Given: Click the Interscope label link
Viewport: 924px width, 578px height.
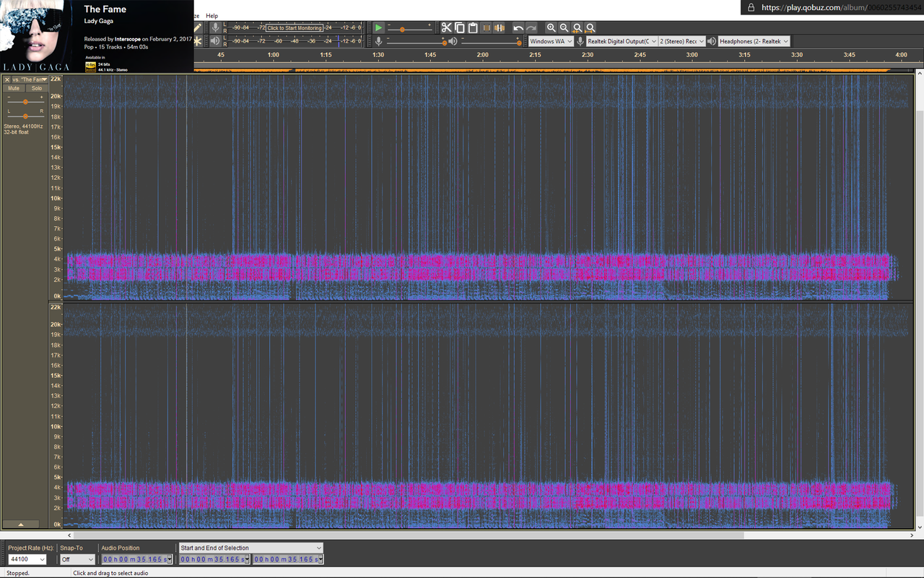Looking at the screenshot, I should 128,39.
